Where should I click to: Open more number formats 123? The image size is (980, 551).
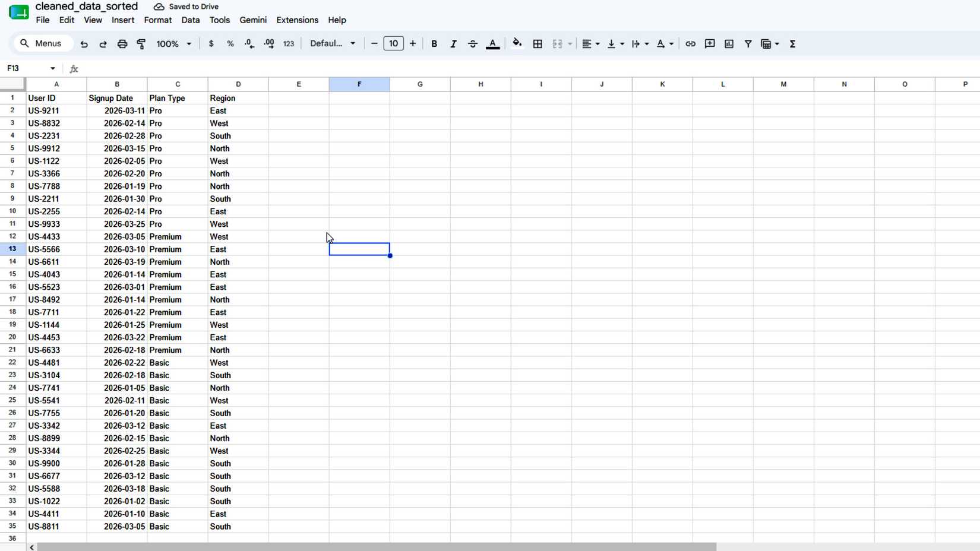click(x=289, y=44)
